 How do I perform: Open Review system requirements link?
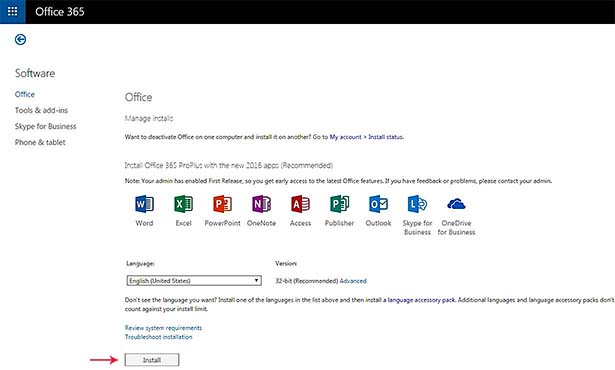[x=163, y=328]
